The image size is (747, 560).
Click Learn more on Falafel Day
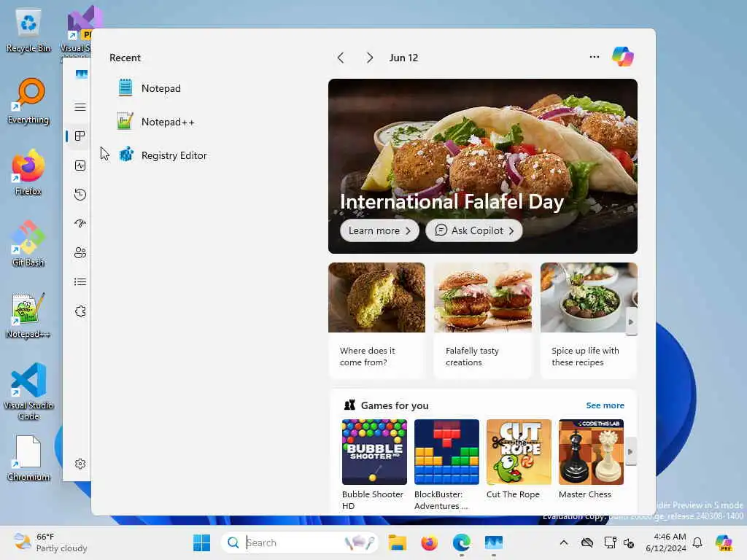pos(379,230)
